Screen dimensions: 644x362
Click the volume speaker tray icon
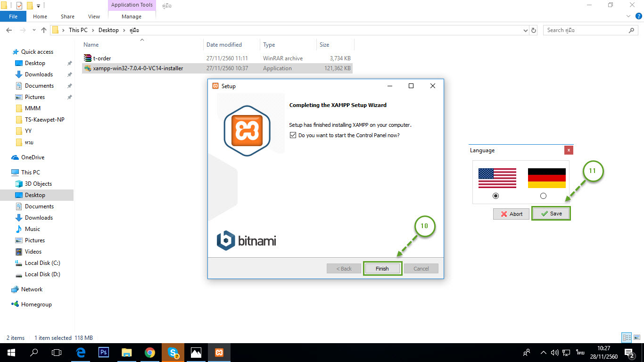[x=555, y=352]
